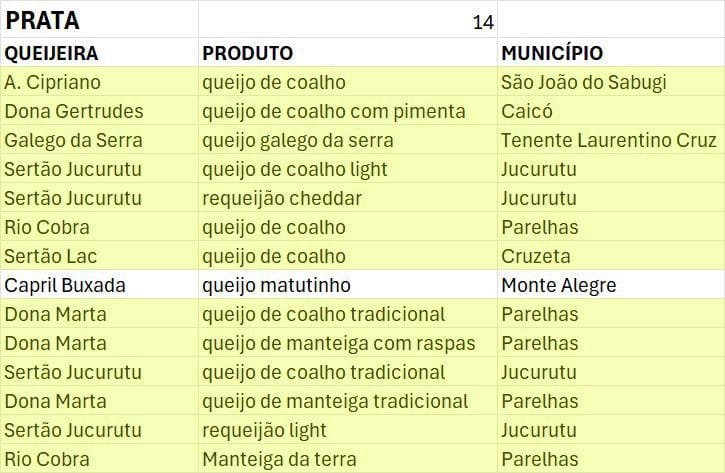Select the Caicó municipality cell
The height and width of the screenshot is (473, 725).
pos(610,111)
